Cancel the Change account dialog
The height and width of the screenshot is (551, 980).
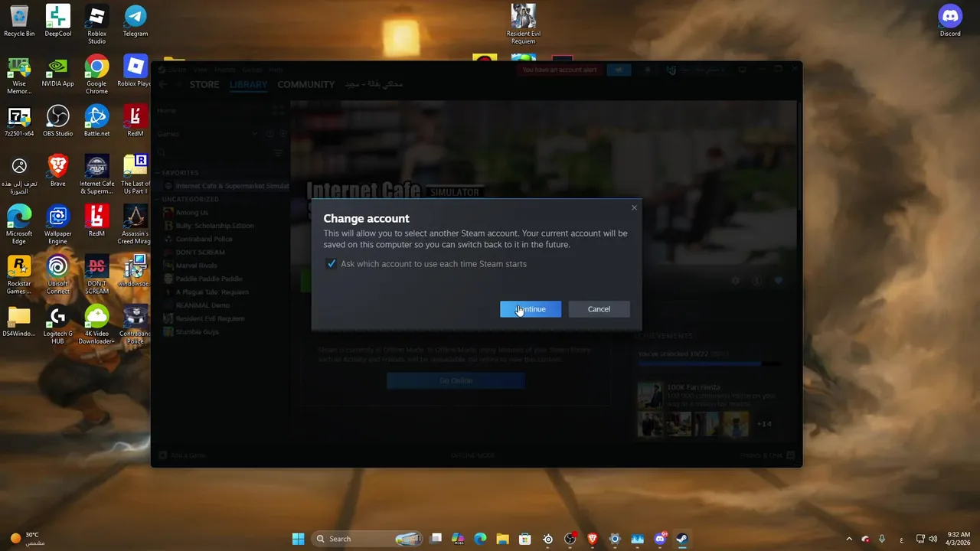coord(599,309)
